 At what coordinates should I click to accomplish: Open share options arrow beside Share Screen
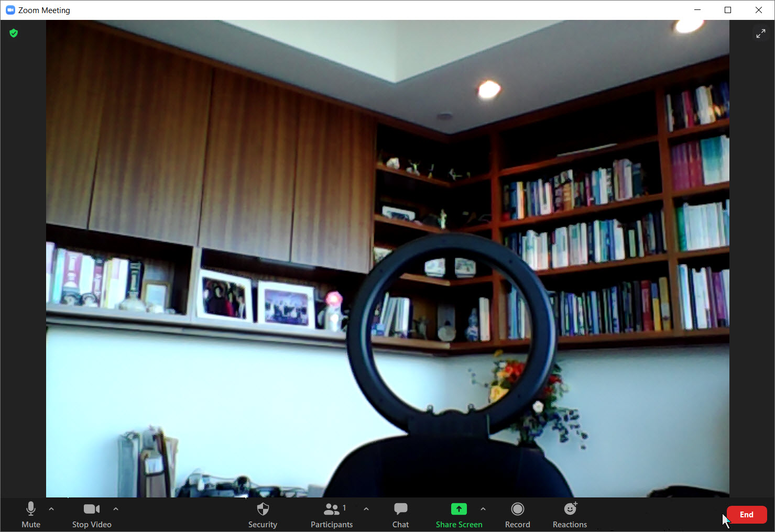point(483,509)
